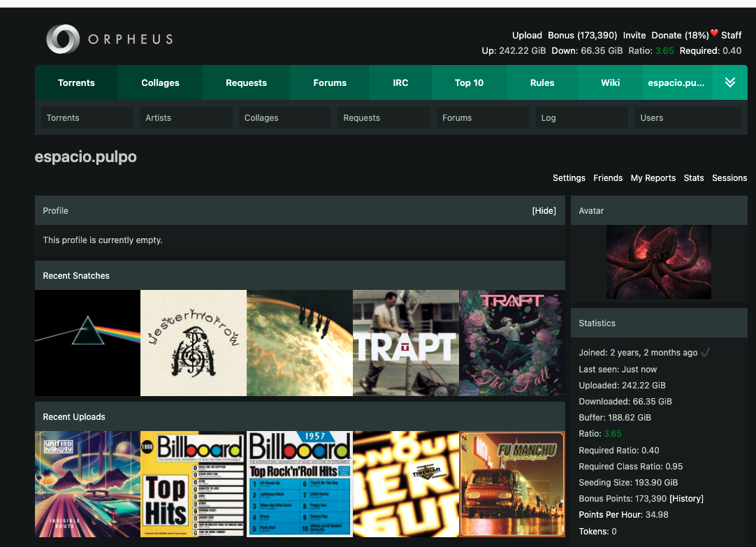The height and width of the screenshot is (547, 756).
Task: Click the green Ratio 3.65 in Statistics
Action: point(612,434)
